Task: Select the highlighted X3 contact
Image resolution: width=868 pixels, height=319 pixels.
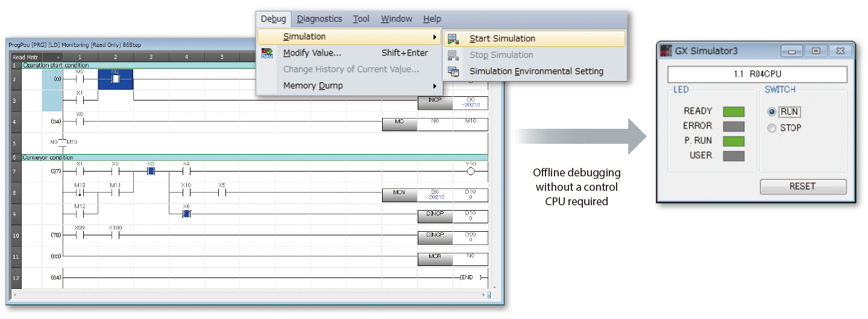Action: (151, 171)
